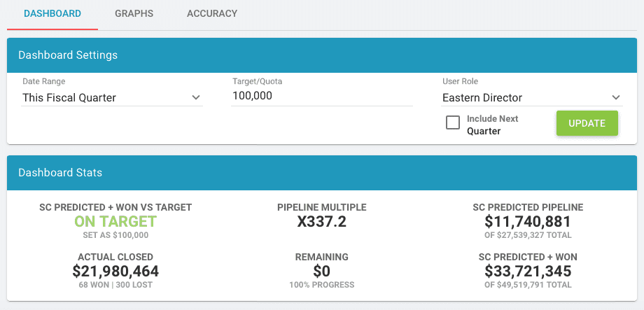Screen dimensions: 644x310
Task: Click the SC Predicted + Won $33,721,345
Action: [x=528, y=271]
